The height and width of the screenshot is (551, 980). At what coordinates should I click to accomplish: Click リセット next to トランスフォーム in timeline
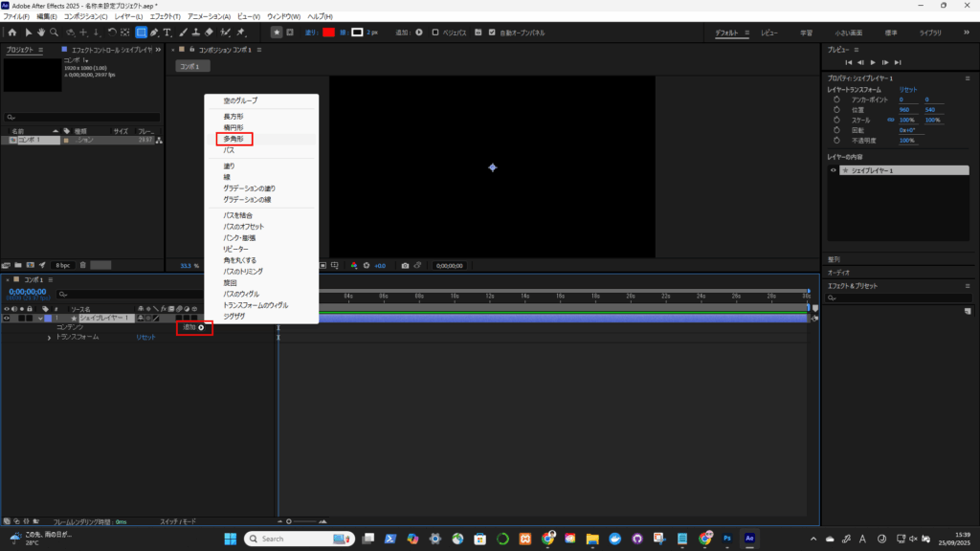tap(145, 338)
